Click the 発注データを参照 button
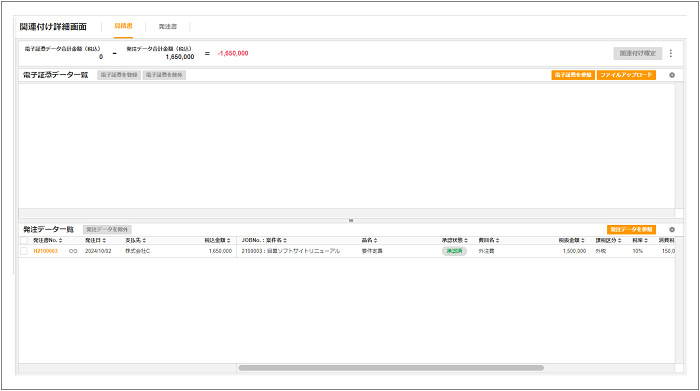This screenshot has height=391, width=700. 631,229
